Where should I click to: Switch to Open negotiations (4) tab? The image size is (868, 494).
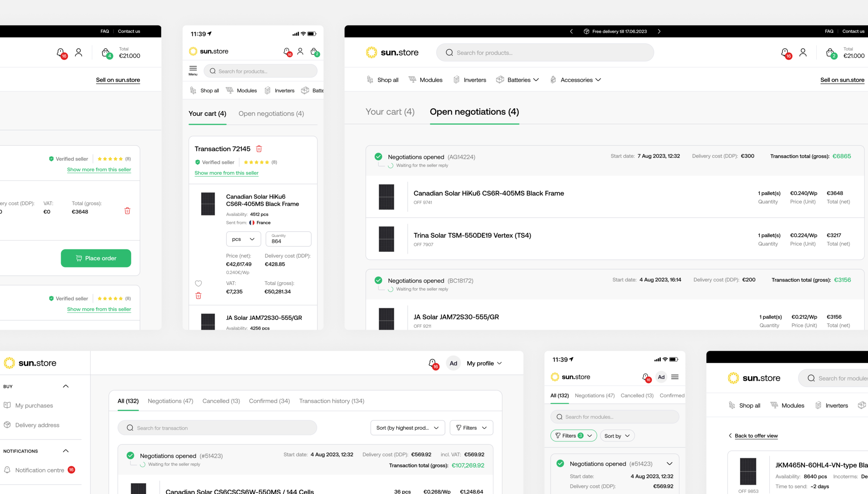click(271, 114)
